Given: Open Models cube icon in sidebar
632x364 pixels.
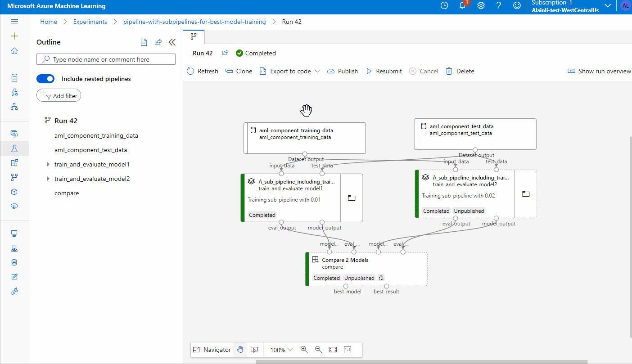Looking at the screenshot, I should [14, 192].
